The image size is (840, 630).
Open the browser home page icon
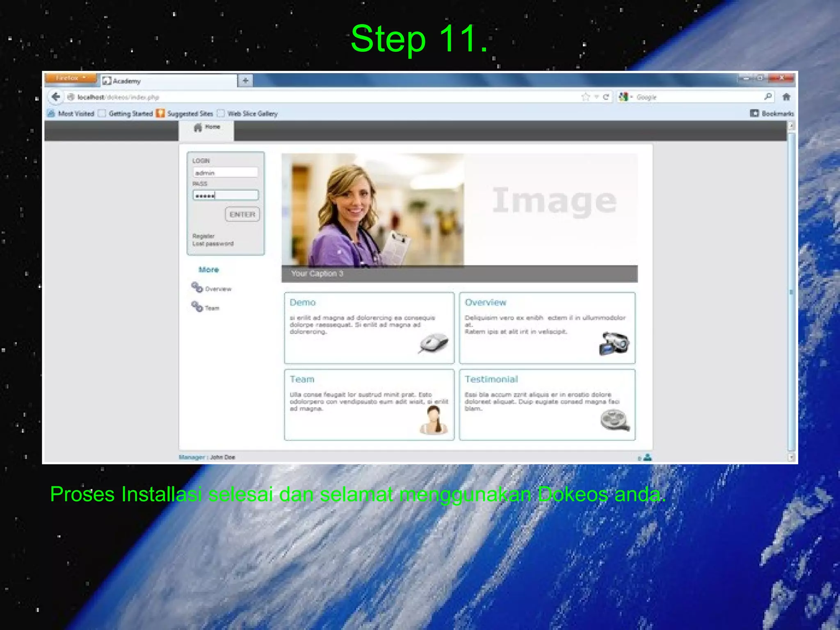click(x=786, y=97)
